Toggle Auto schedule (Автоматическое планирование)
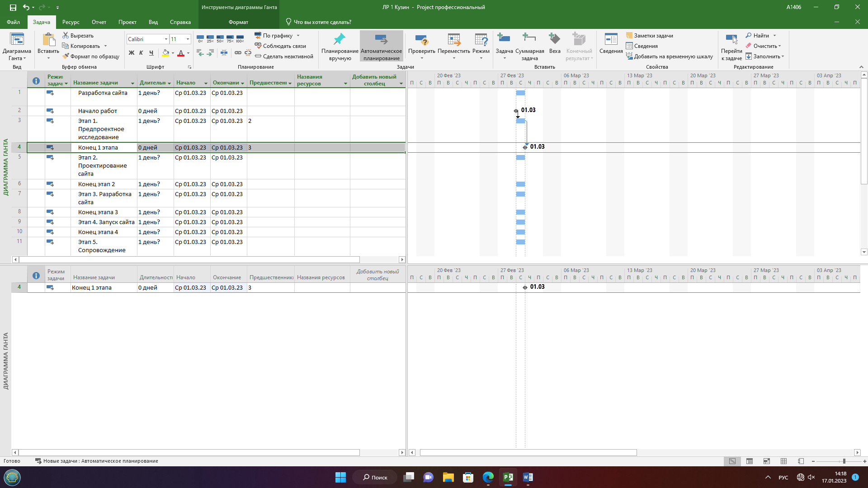 pos(382,47)
